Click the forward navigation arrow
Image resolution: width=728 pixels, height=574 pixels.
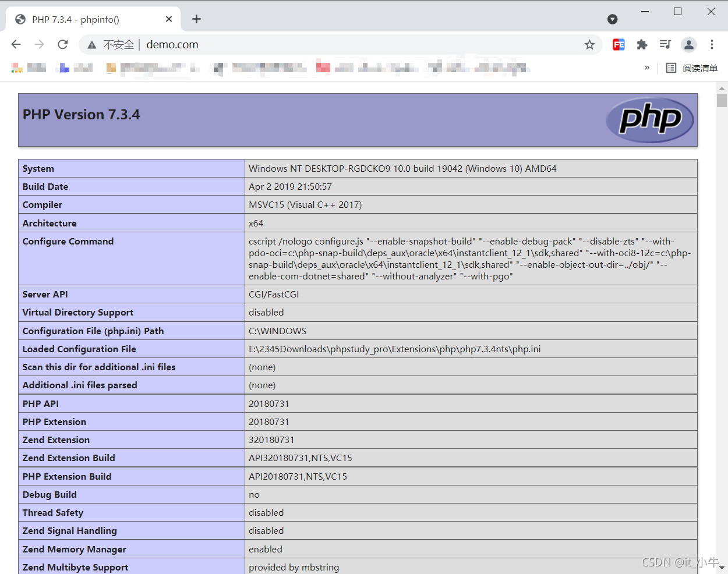click(x=39, y=44)
